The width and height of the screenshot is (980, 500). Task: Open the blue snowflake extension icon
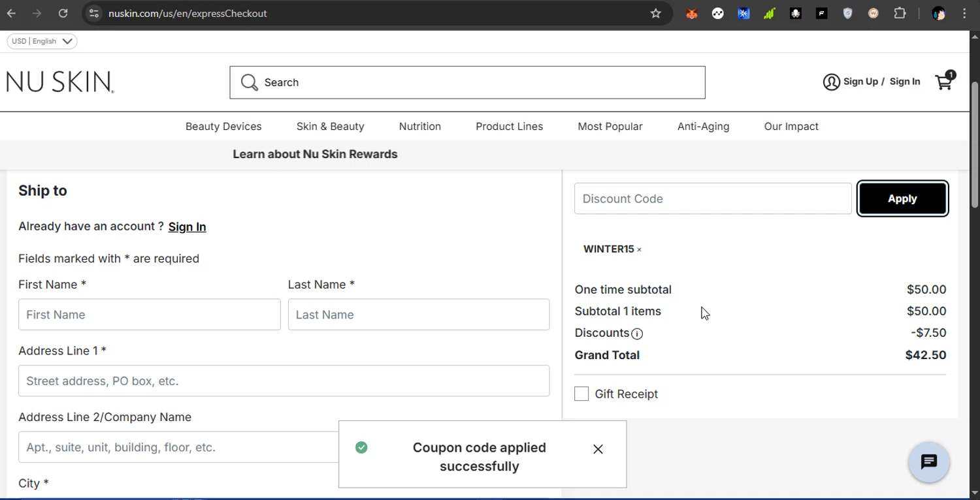pyautogui.click(x=743, y=13)
